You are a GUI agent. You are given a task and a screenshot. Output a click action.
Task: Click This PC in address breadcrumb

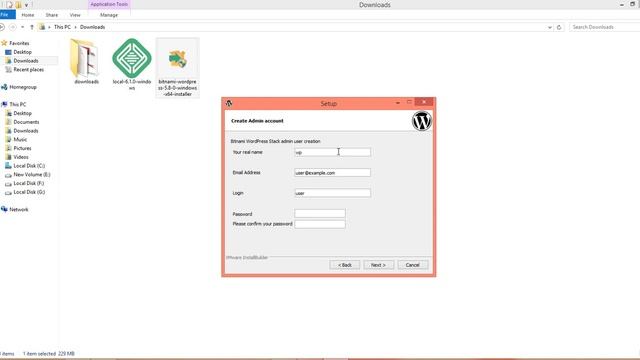tap(62, 27)
